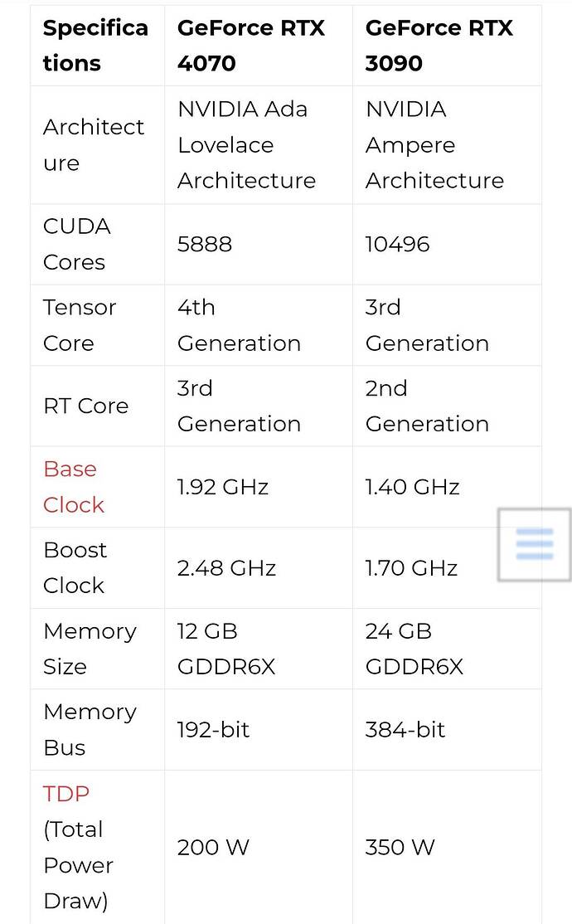Click the Base Clock red link

pyautogui.click(x=73, y=486)
